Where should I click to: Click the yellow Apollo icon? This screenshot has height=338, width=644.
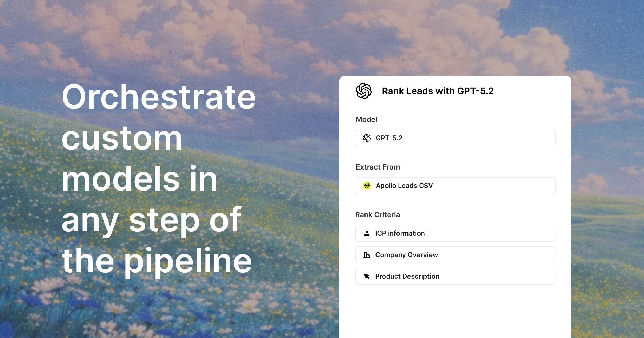(x=367, y=186)
